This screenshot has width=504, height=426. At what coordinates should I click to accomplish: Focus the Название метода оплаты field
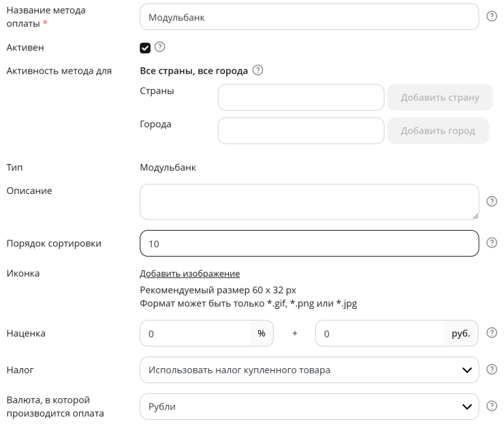click(x=309, y=17)
